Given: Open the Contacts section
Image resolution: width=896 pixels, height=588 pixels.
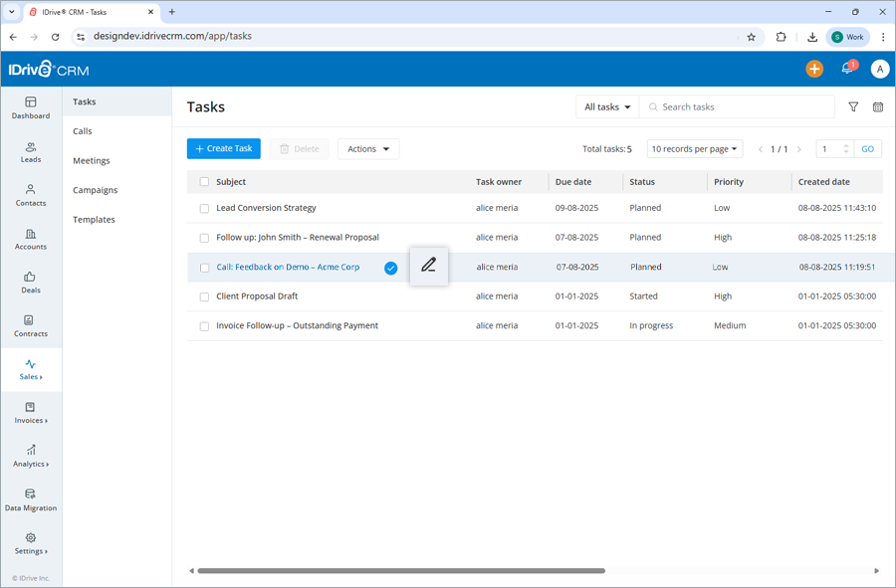Looking at the screenshot, I should tap(31, 196).
